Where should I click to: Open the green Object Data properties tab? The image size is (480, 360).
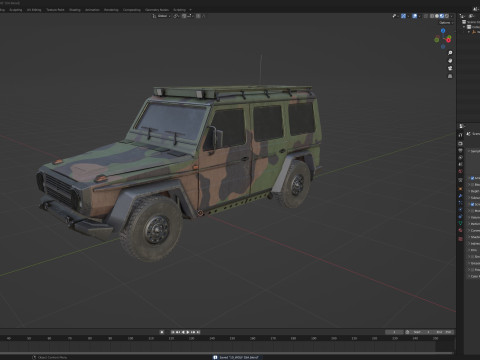pos(460,223)
